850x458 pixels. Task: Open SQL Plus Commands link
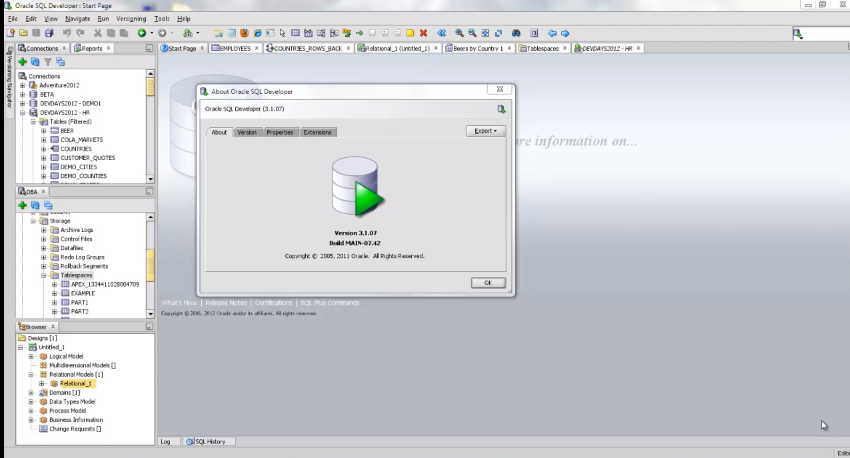click(330, 302)
